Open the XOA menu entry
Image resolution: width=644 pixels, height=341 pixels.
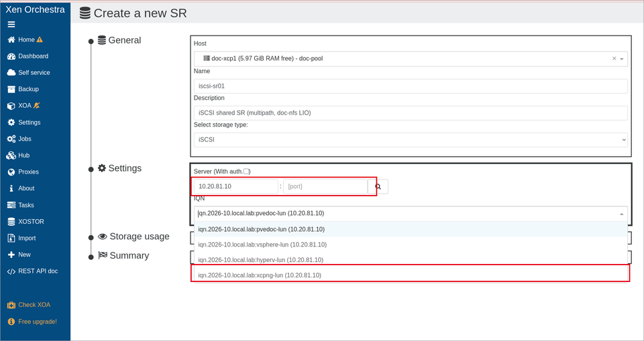(x=25, y=105)
